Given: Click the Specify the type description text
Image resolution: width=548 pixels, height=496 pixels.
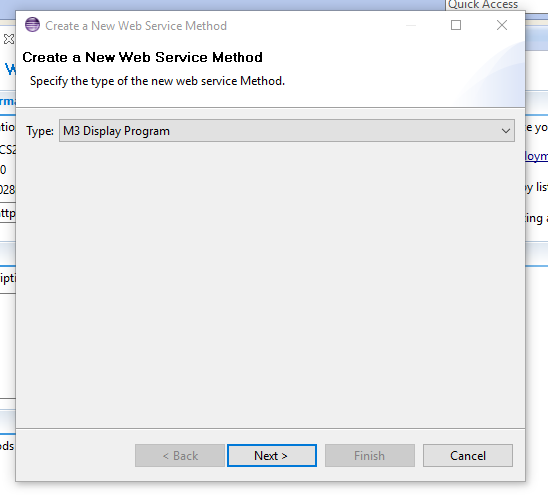Looking at the screenshot, I should tap(157, 81).
